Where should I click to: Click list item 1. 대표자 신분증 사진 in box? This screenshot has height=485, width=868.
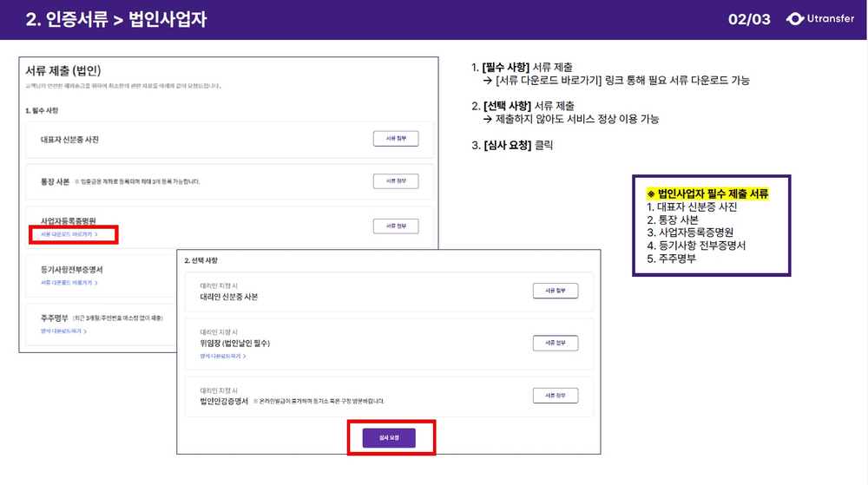point(692,206)
